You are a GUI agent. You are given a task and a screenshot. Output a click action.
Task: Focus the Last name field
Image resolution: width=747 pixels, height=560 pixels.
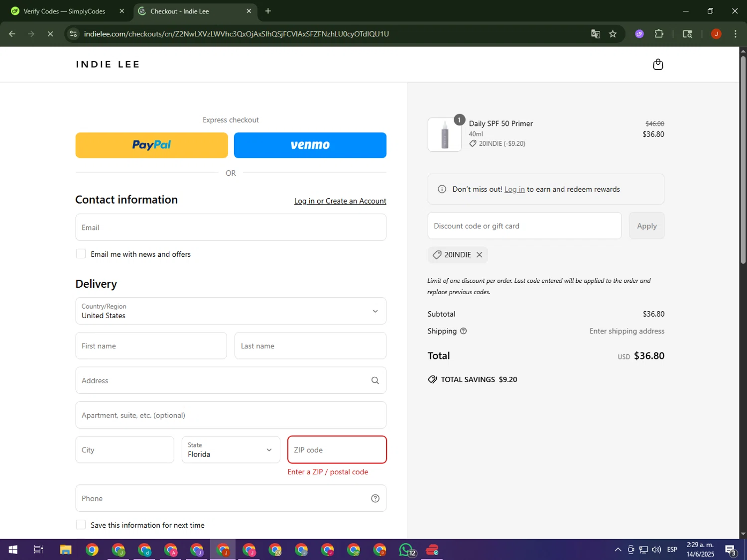310,346
